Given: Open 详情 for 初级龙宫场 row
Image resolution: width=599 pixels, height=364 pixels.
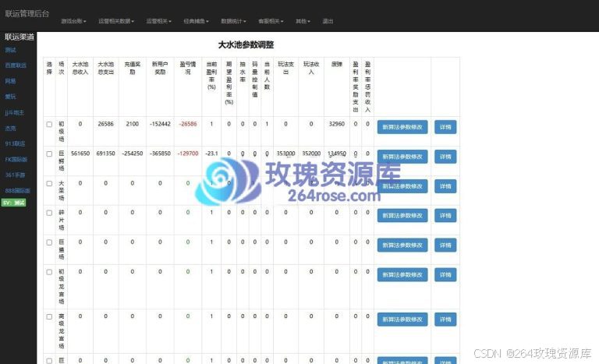Looking at the screenshot, I should pos(445,274).
